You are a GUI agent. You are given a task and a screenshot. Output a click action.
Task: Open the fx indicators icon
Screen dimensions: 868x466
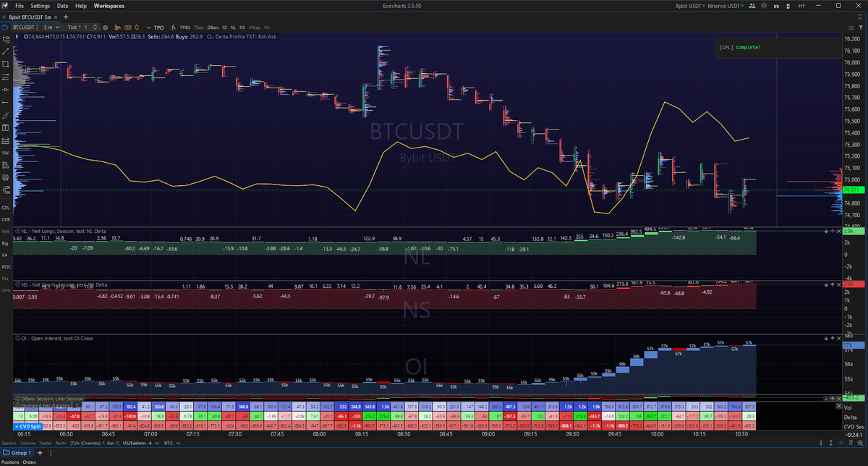(174, 27)
